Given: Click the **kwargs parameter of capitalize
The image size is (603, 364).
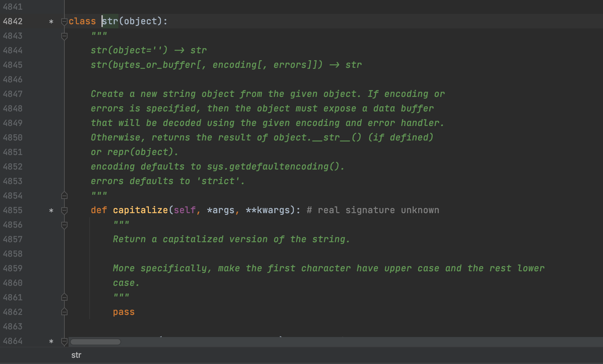Looking at the screenshot, I should click(x=268, y=210).
